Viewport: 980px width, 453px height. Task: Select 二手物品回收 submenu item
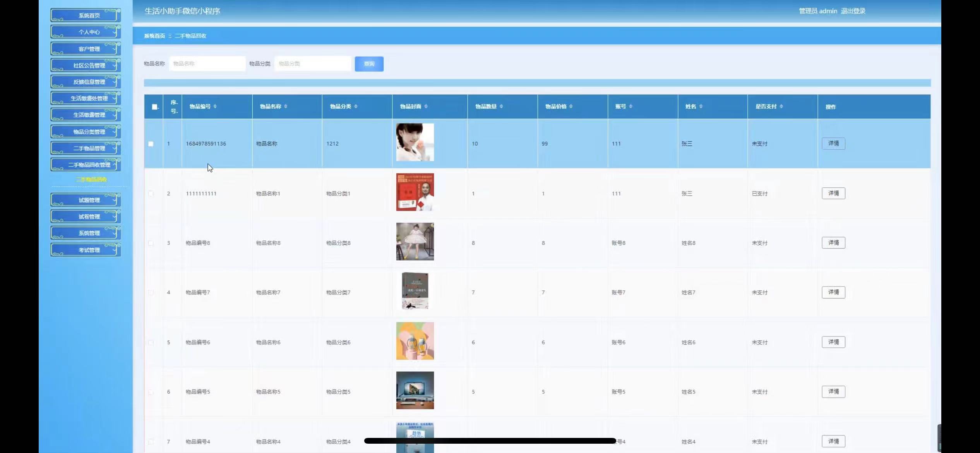point(91,179)
